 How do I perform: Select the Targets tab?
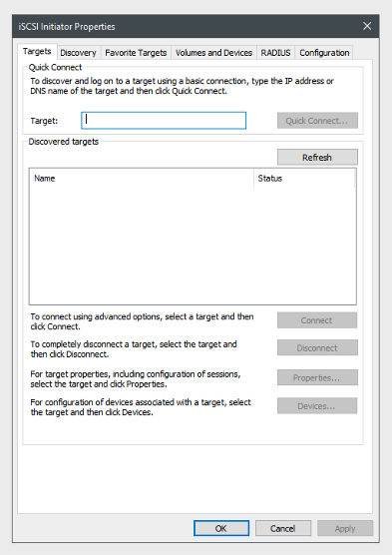pyautogui.click(x=37, y=51)
